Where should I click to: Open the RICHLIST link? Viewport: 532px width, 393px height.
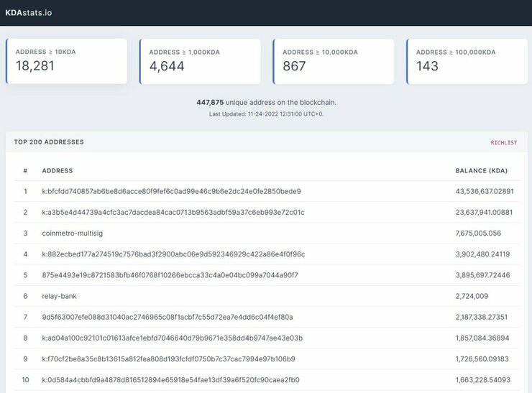[x=504, y=143]
